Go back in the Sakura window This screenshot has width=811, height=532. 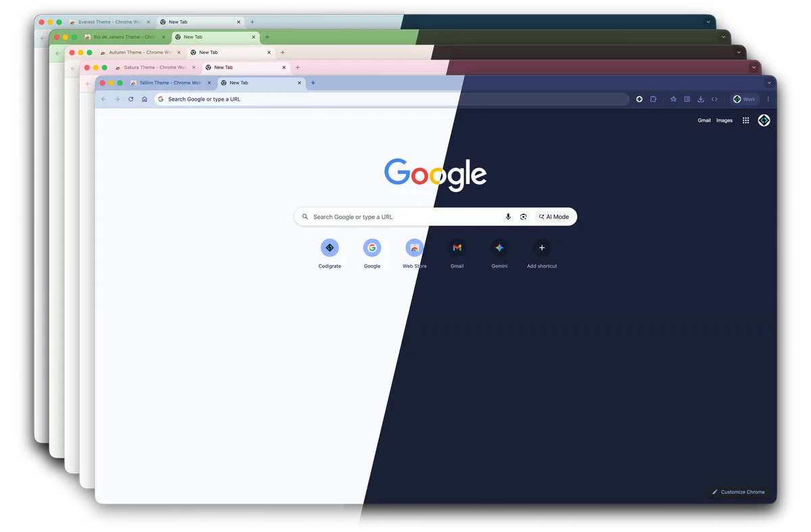88,84
